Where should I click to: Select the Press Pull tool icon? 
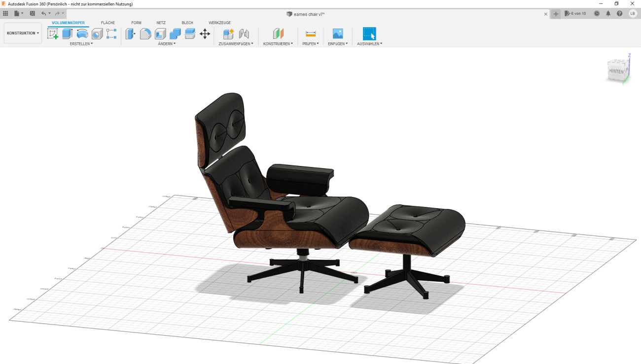(130, 33)
